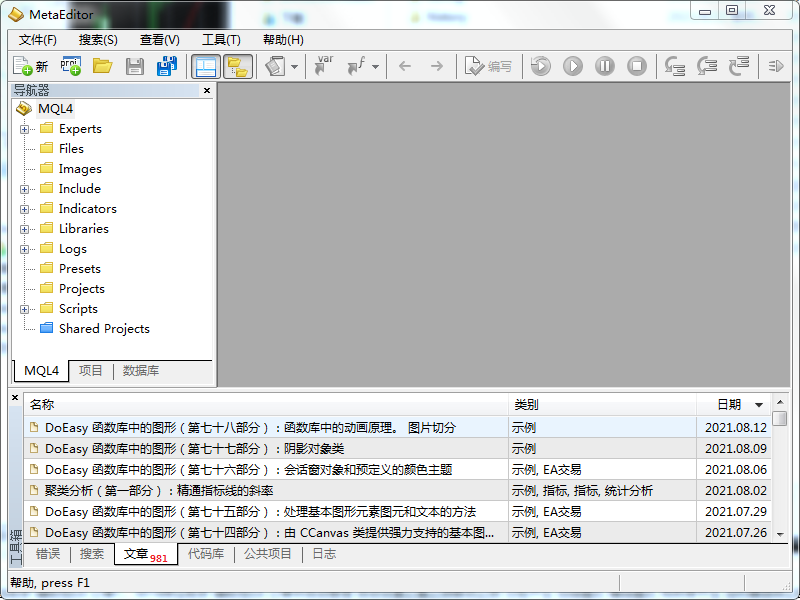Open the 搜索(S) menu
This screenshot has width=800, height=600.
tap(98, 40)
